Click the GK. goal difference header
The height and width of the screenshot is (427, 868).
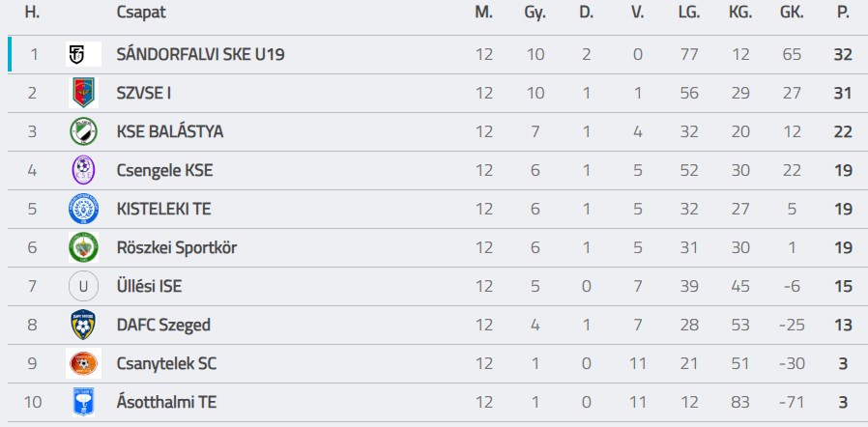point(792,13)
